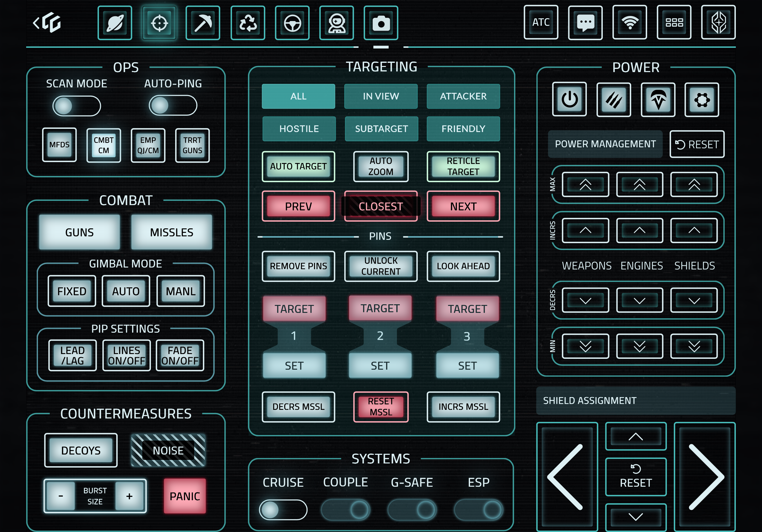762x532 pixels.
Task: Decrease Shields power with DECRS arrow
Action: click(x=694, y=300)
